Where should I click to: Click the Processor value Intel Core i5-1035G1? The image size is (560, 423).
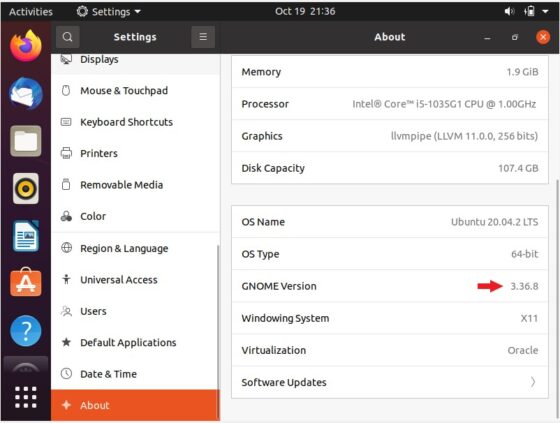[444, 104]
